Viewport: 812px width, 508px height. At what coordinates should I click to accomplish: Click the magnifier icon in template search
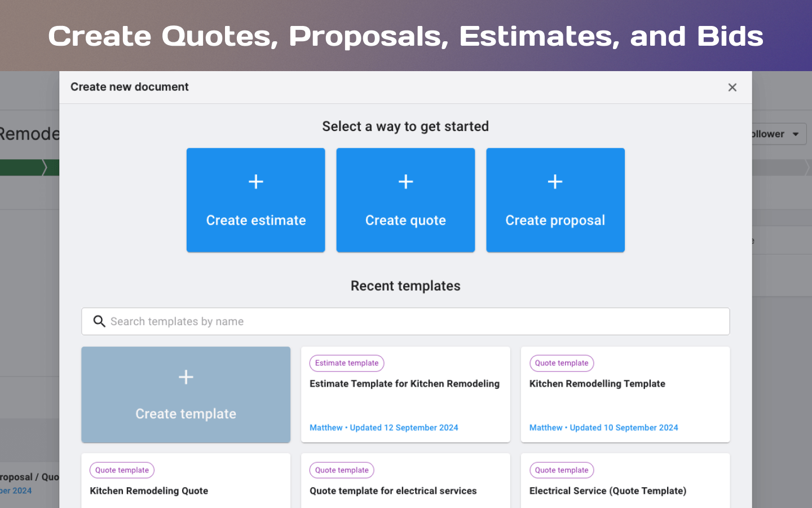click(99, 321)
